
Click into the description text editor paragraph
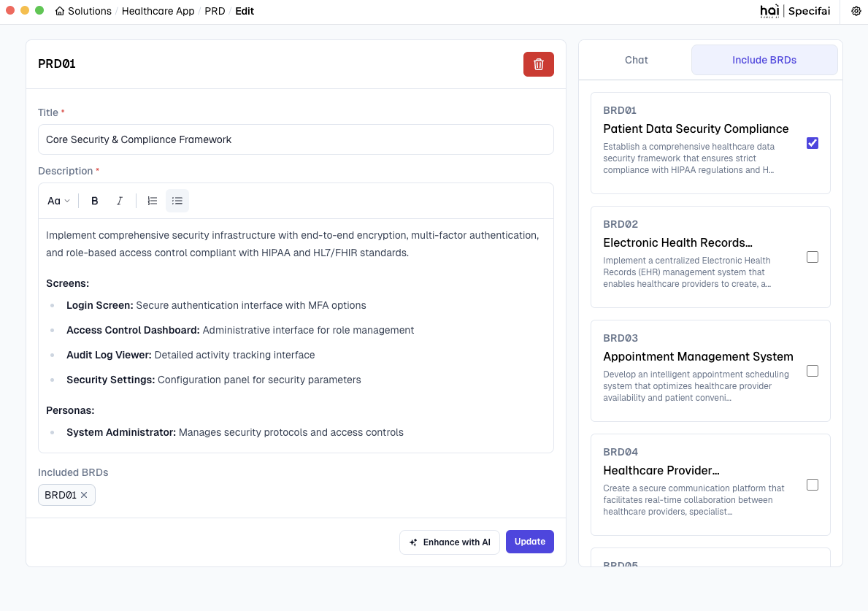pyautogui.click(x=292, y=244)
